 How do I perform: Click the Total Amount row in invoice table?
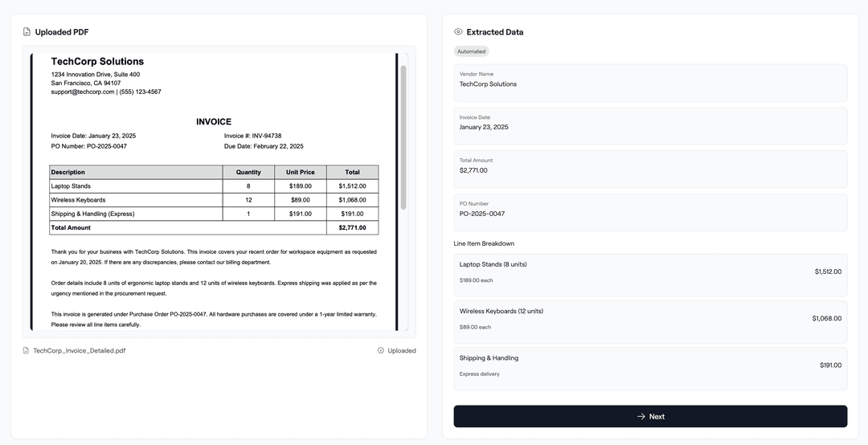213,227
